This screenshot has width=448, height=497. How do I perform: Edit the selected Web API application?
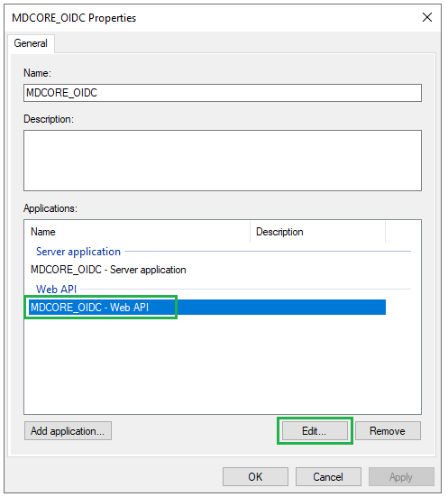[x=315, y=431]
